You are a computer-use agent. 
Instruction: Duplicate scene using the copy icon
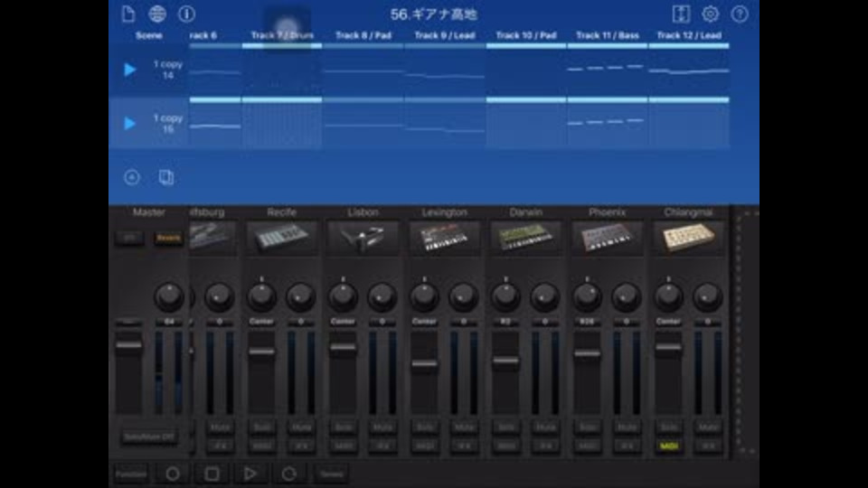pyautogui.click(x=166, y=177)
